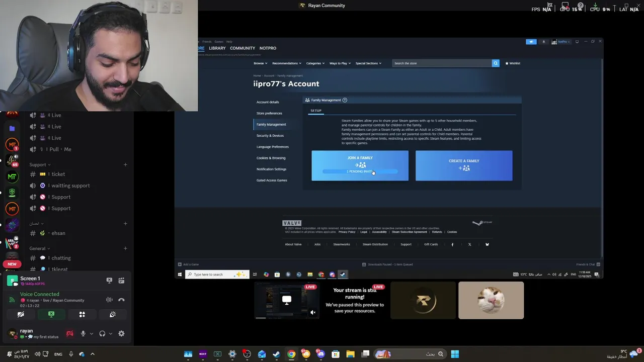Viewport: 644px width, 362px height.
Task: Open Steam from the Windows taskbar
Action: click(276, 354)
